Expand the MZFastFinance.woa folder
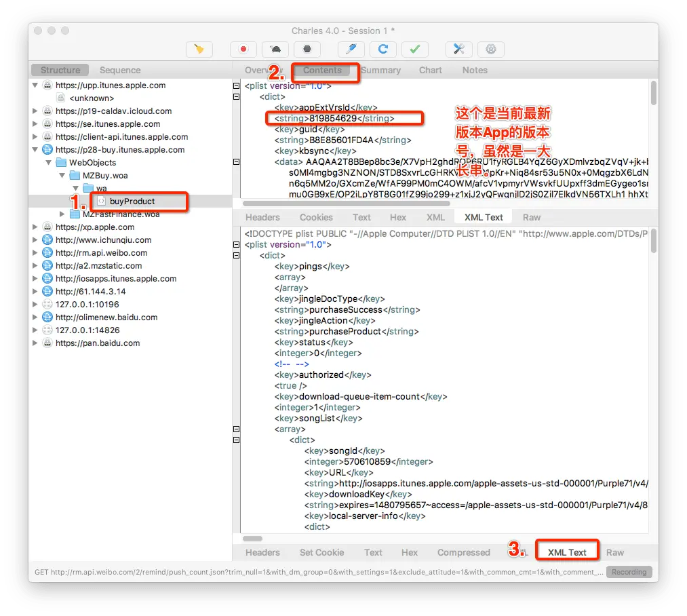This screenshot has height=616, width=687. coord(62,214)
